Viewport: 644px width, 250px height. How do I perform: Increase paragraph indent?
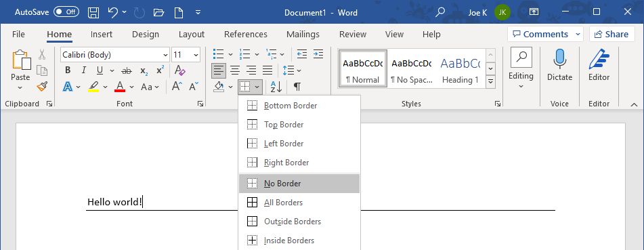click(x=318, y=54)
